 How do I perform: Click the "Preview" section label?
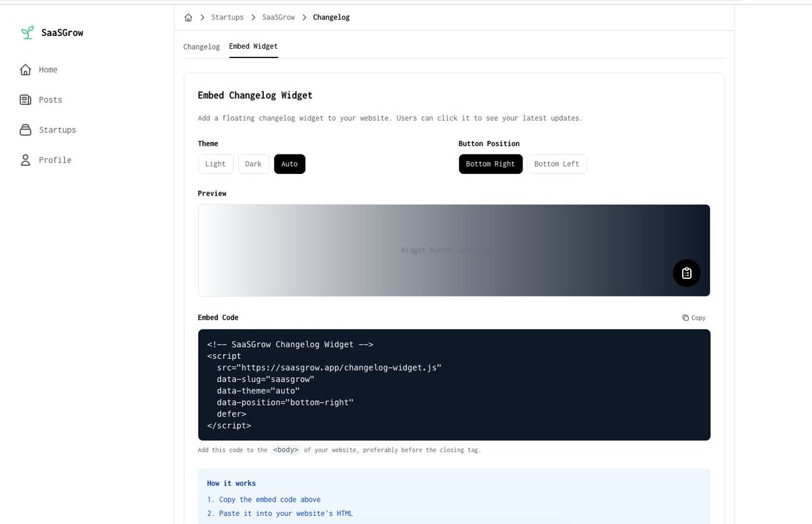[212, 194]
